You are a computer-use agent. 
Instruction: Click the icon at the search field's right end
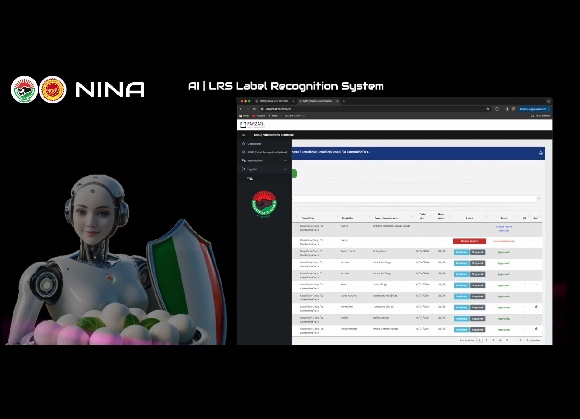[539, 199]
